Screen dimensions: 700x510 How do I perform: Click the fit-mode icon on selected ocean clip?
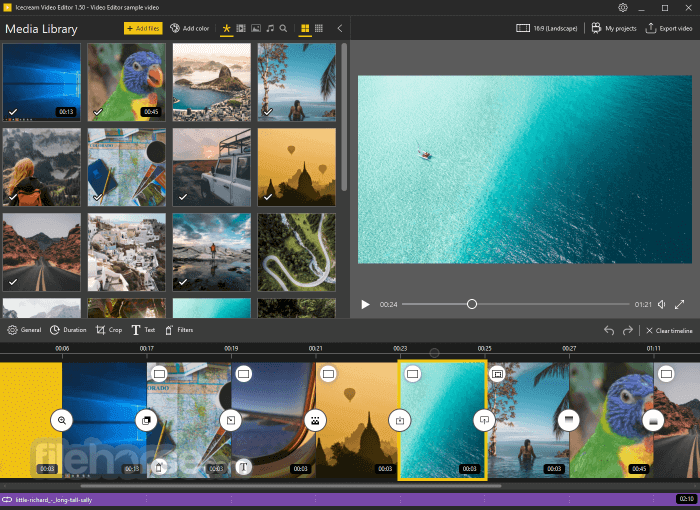(412, 374)
